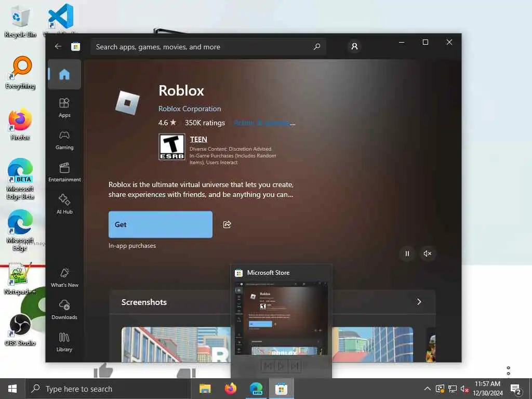Click the Microsoft Store logo beside the back arrow
The height and width of the screenshot is (399, 532).
pyautogui.click(x=76, y=46)
